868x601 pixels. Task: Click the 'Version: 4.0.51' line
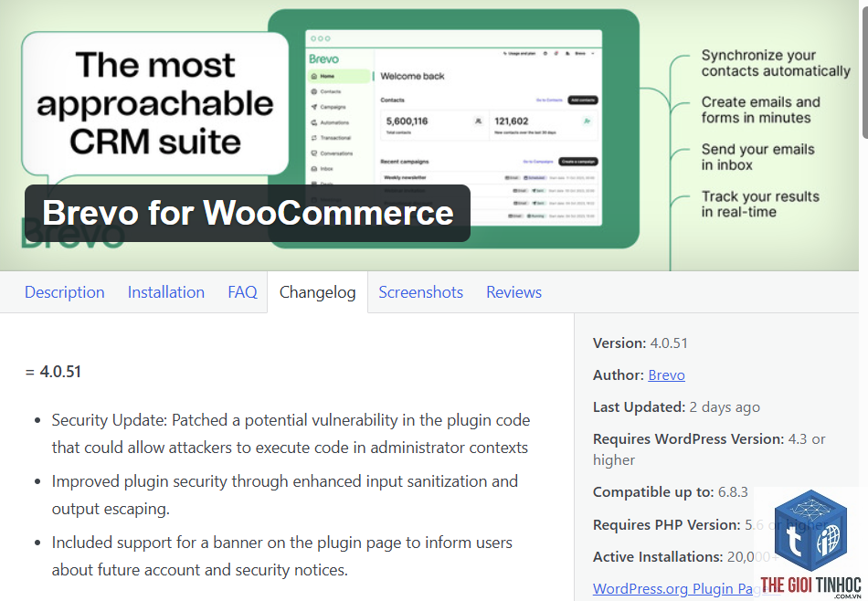point(640,343)
